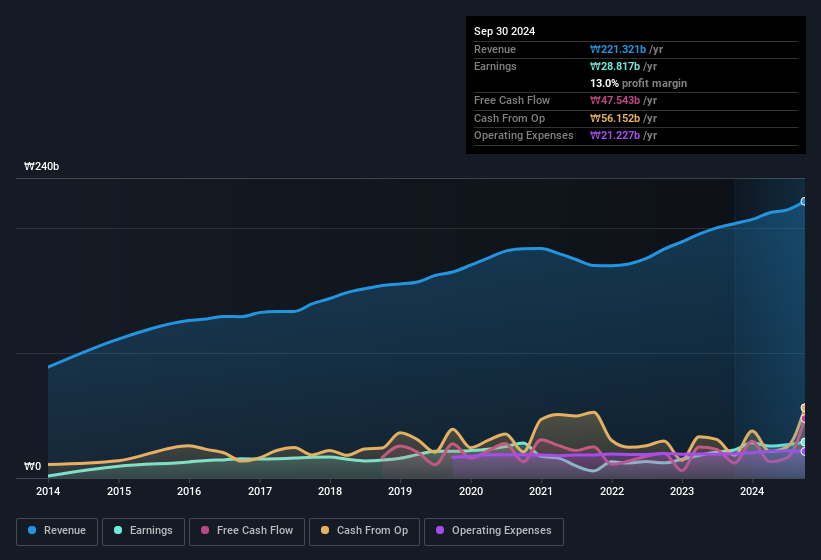Toggle the Free Cash Flow legend button

click(x=247, y=531)
